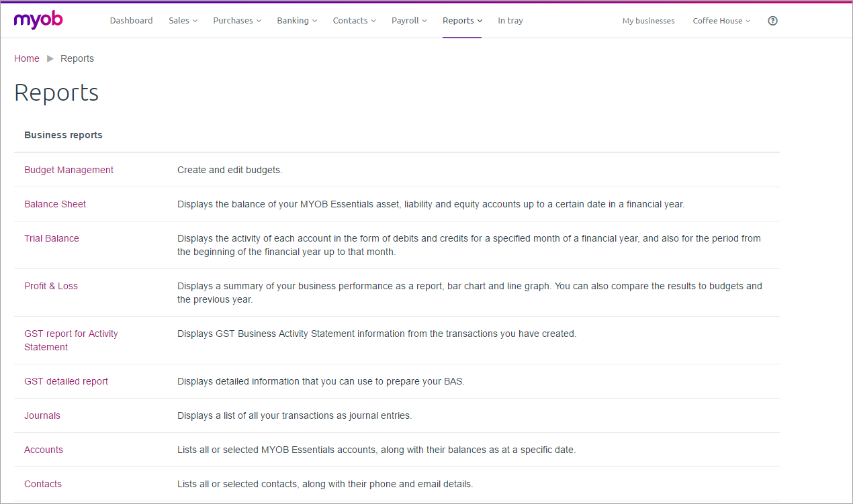Select My businesses in the header
Image resolution: width=853 pixels, height=504 pixels.
click(648, 21)
